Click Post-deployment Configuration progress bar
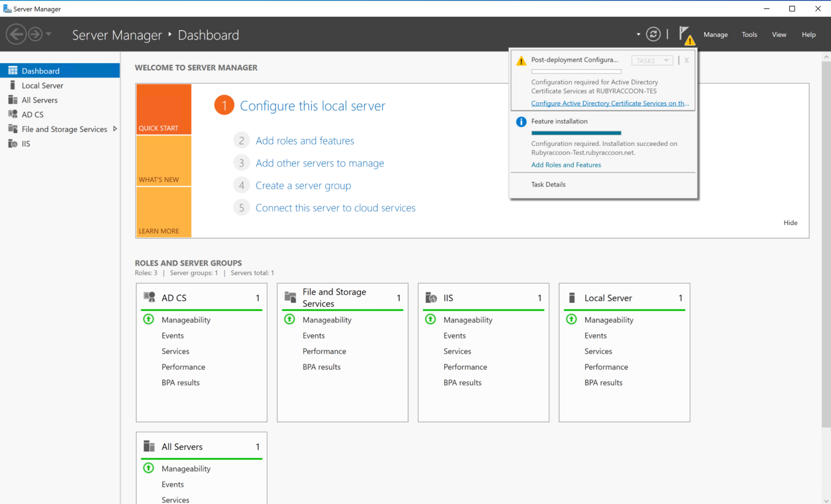Image resolution: width=831 pixels, height=504 pixels. coord(576,71)
